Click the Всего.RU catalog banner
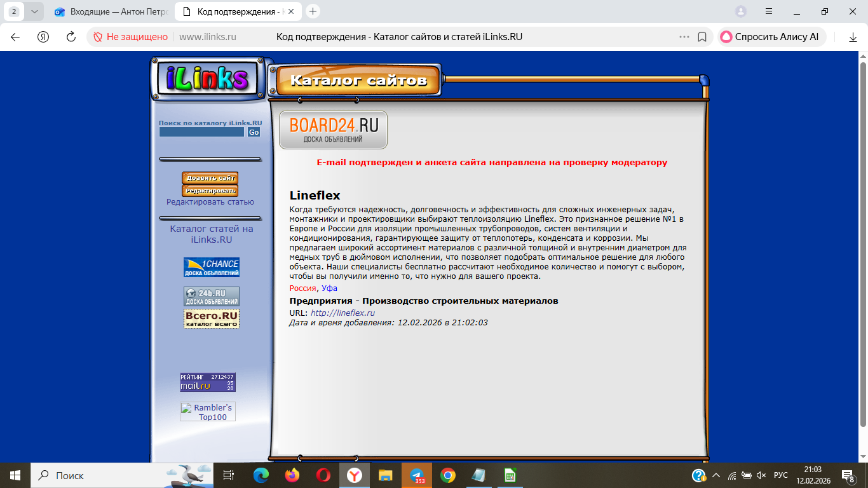 coord(212,318)
